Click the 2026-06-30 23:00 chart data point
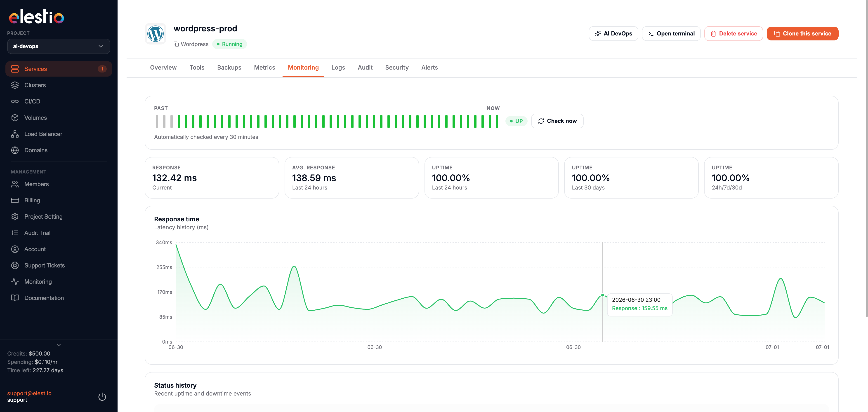The image size is (868, 412). point(602,295)
